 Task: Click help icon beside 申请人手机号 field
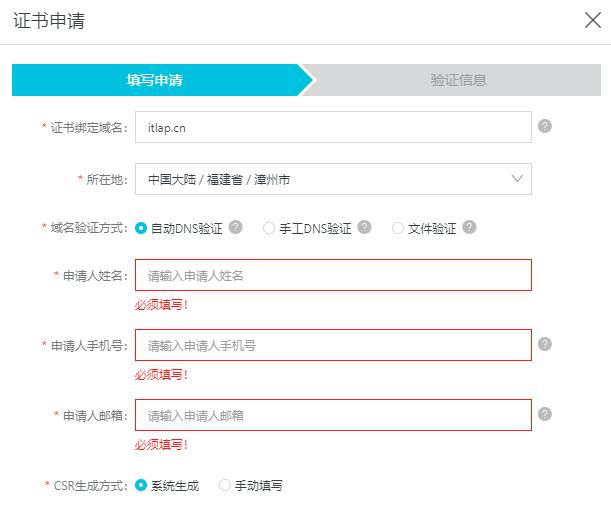[545, 344]
